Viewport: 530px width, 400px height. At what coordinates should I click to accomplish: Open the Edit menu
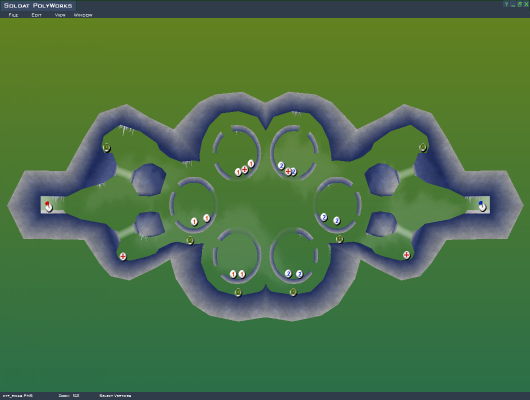coord(37,15)
